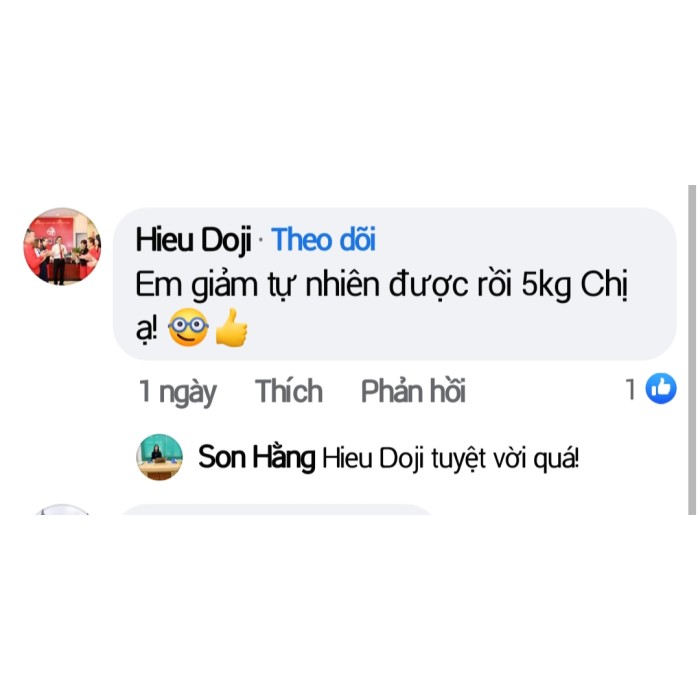
Task: Open the 1 ngày timestamp
Action: point(177,392)
